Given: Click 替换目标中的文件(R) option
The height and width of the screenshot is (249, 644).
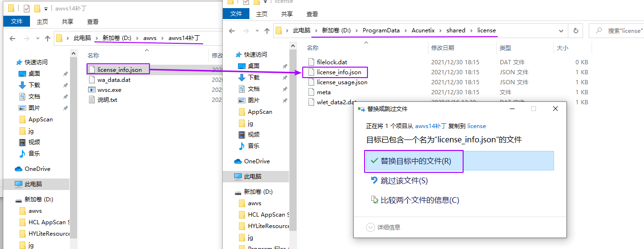Looking at the screenshot, I should tap(416, 161).
